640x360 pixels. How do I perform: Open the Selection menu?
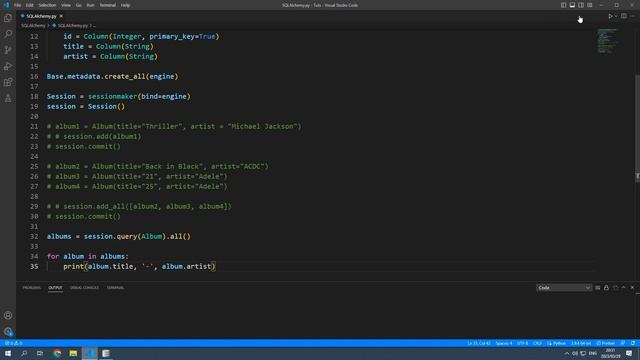tap(47, 5)
